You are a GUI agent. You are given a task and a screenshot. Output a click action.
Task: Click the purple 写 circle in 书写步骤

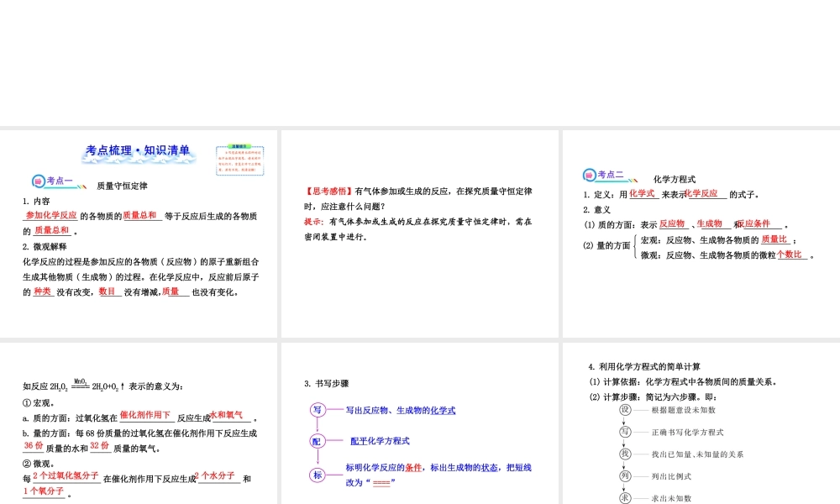click(x=318, y=410)
